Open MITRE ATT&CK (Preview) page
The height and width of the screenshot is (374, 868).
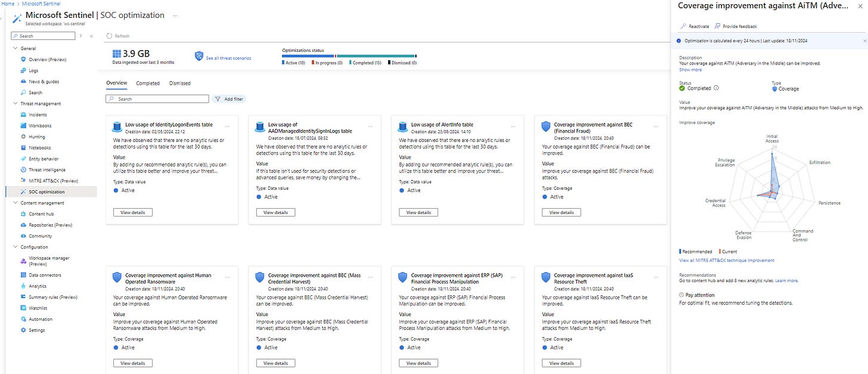tap(53, 181)
